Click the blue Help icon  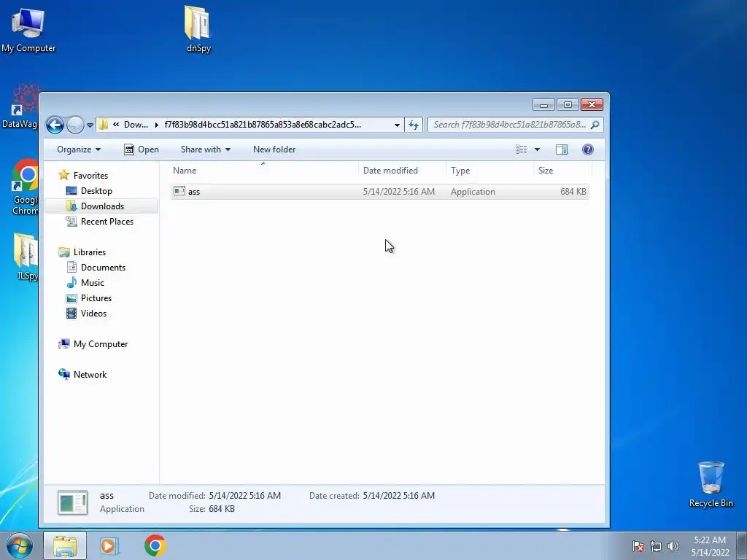pos(588,149)
